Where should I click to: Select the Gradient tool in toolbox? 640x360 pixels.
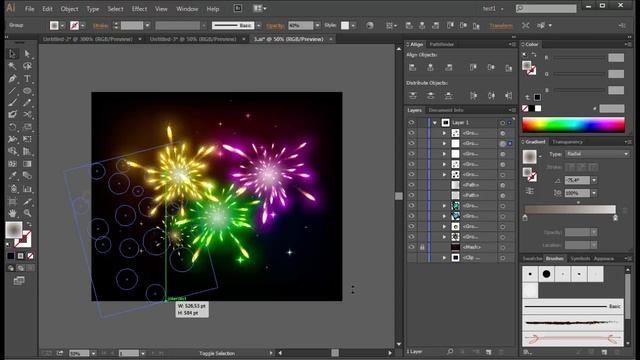(27, 164)
